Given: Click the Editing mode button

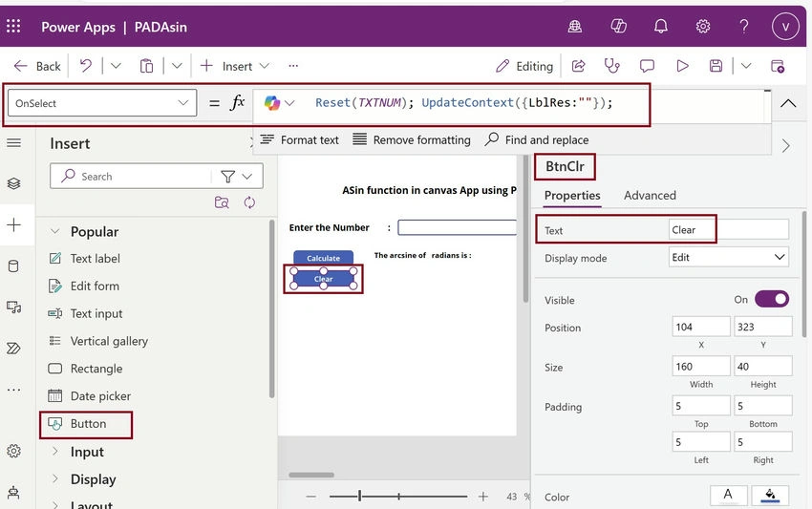Looking at the screenshot, I should [524, 66].
